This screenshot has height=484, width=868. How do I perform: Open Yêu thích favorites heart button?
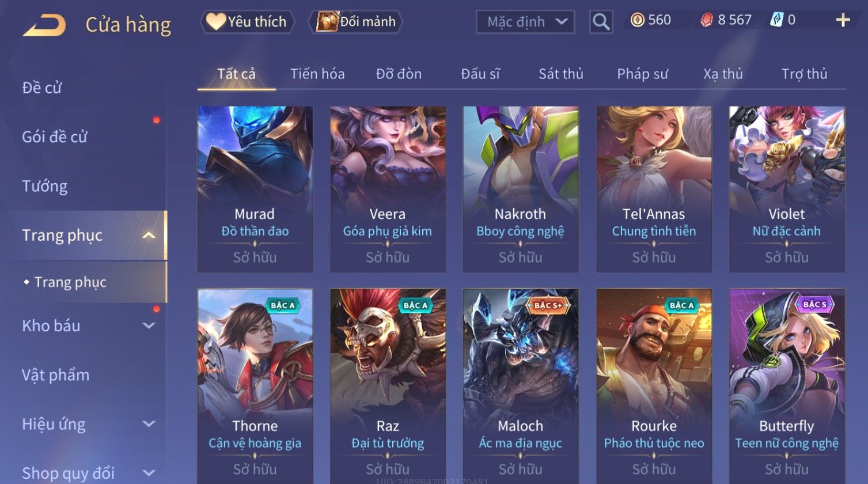pos(247,22)
